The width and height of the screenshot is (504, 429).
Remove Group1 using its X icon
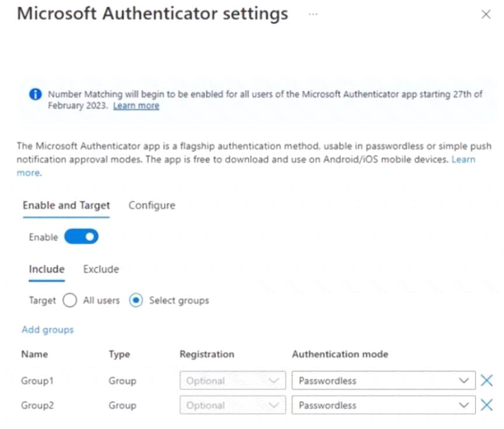click(486, 380)
